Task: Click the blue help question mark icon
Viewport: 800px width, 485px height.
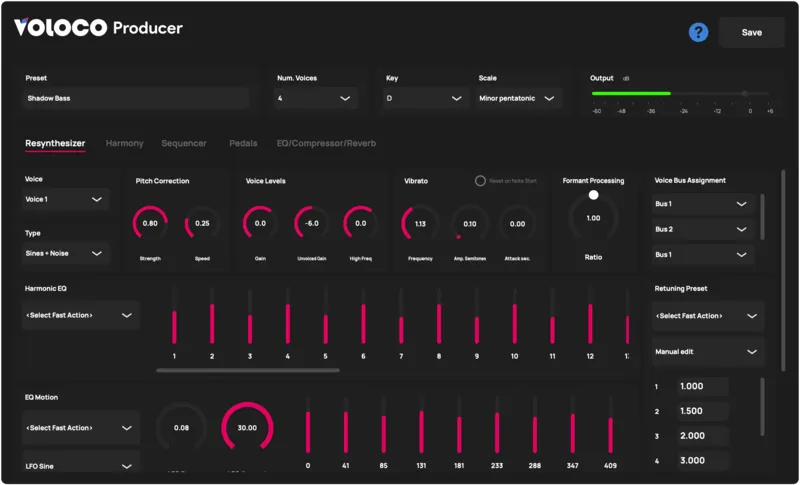Action: coord(698,32)
